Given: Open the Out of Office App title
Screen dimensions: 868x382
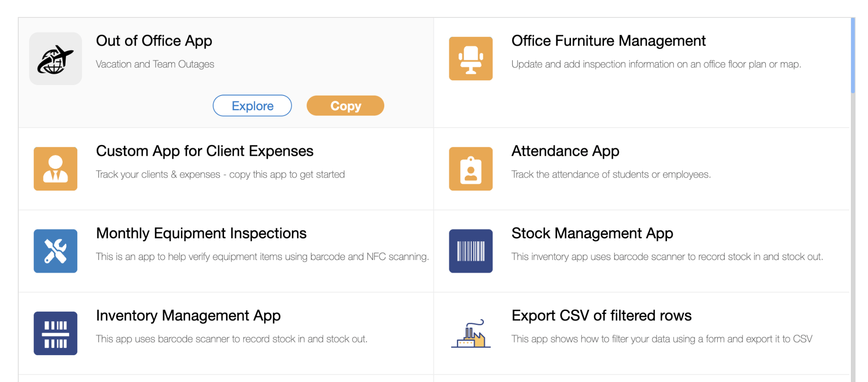Looking at the screenshot, I should point(154,41).
